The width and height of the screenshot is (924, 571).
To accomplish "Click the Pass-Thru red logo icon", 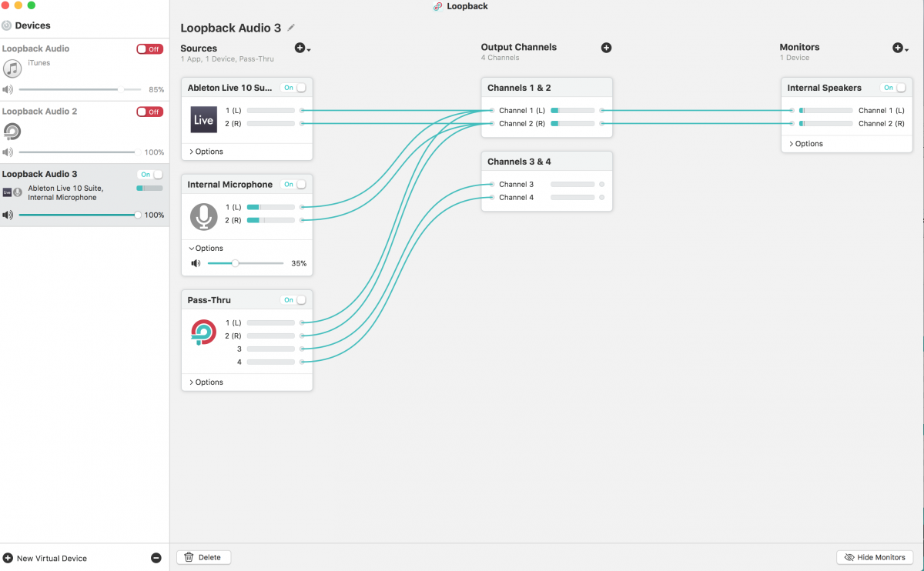I will [x=204, y=332].
